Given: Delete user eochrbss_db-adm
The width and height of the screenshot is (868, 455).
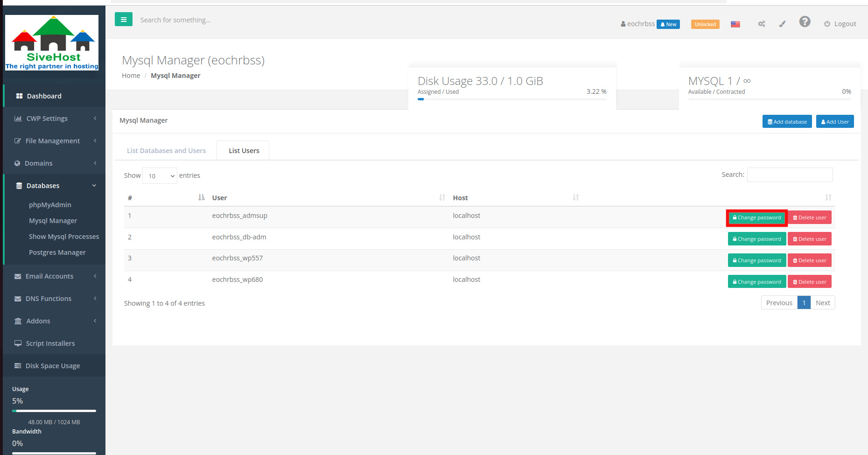Looking at the screenshot, I should [810, 239].
